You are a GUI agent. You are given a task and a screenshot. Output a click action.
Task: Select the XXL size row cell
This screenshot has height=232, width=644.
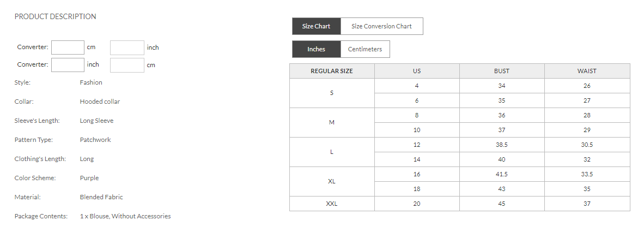click(x=332, y=204)
